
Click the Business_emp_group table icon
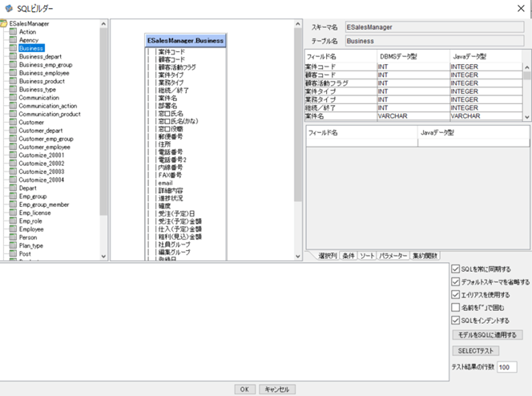click(x=14, y=64)
